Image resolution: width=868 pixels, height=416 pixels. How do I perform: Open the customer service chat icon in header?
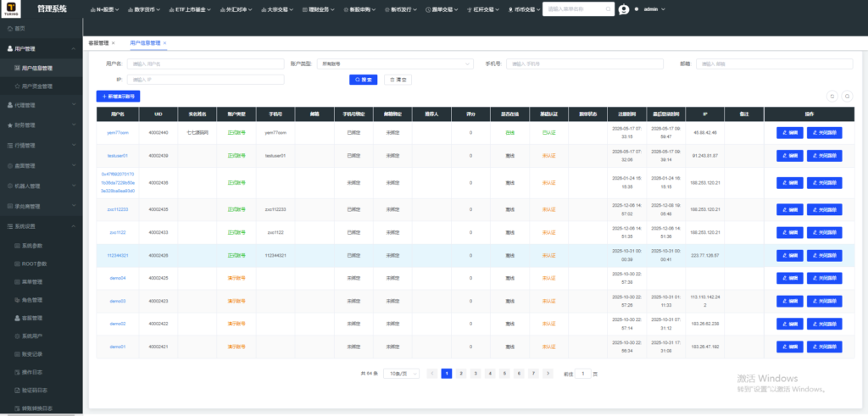click(x=624, y=9)
